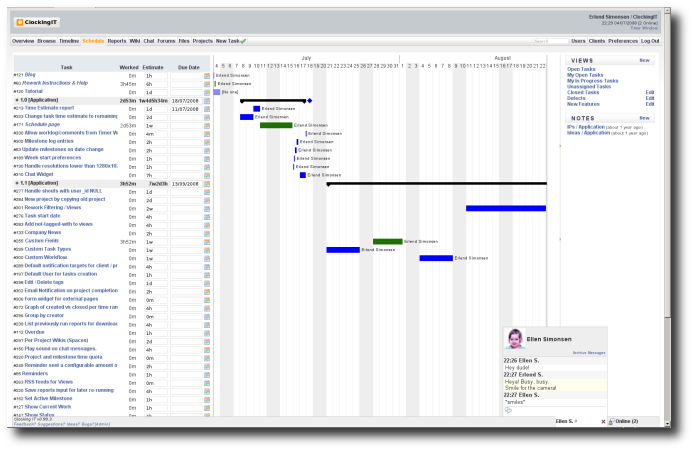Open the Chat Widget task link
The image size is (694, 451).
point(39,174)
